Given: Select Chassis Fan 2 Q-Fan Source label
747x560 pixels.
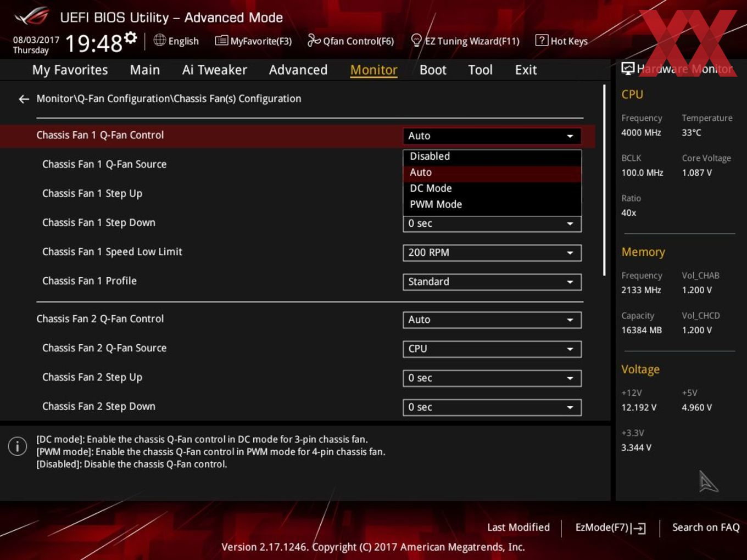Looking at the screenshot, I should (x=104, y=348).
